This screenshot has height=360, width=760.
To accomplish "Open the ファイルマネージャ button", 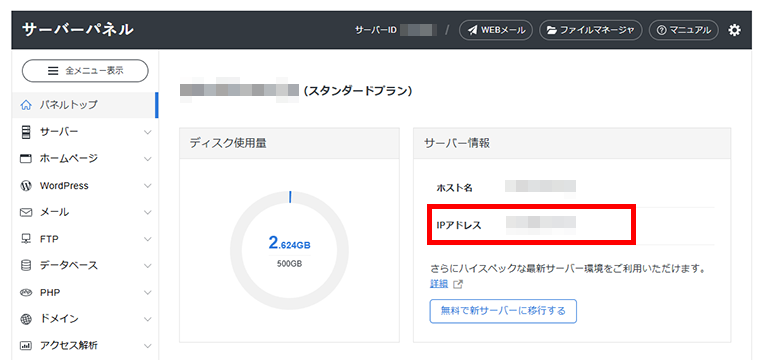I will pyautogui.click(x=590, y=30).
